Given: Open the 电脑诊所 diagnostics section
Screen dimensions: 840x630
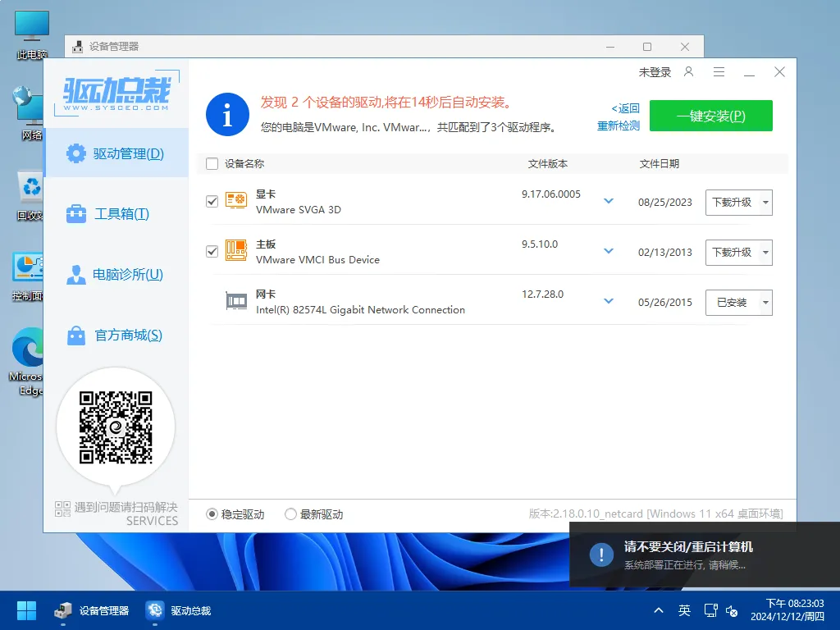Looking at the screenshot, I should (116, 276).
